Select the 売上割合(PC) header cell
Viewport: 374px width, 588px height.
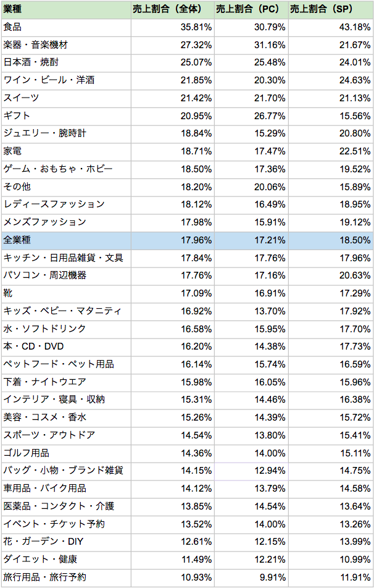[251, 9]
